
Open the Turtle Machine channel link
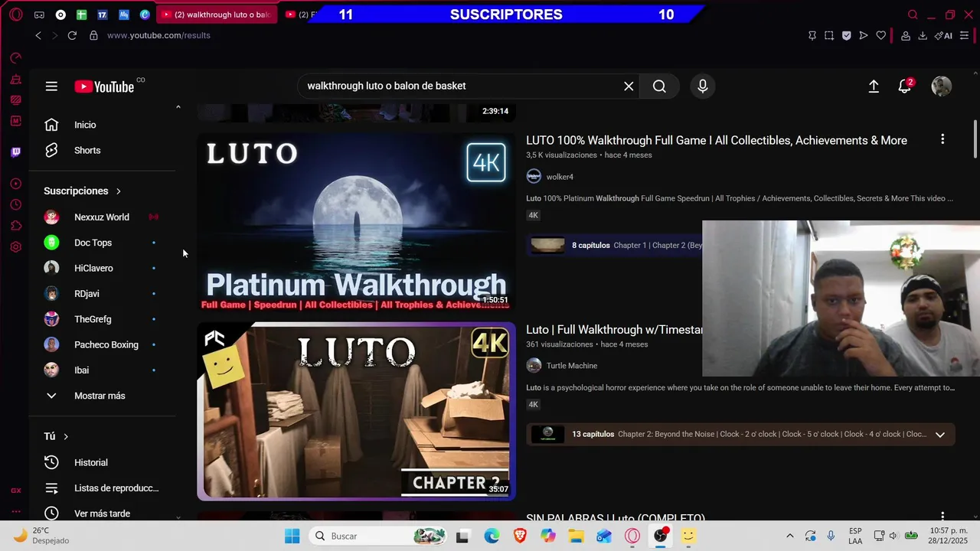571,366
